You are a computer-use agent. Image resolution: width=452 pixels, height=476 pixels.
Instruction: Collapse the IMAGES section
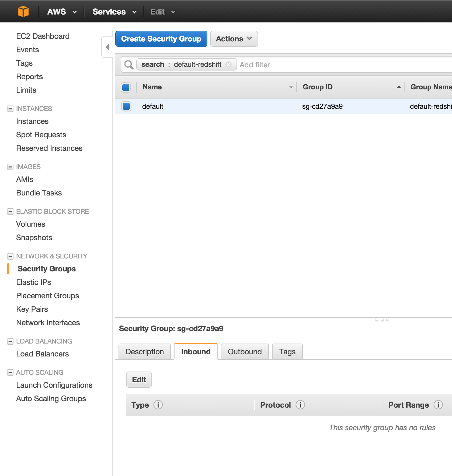tap(10, 167)
